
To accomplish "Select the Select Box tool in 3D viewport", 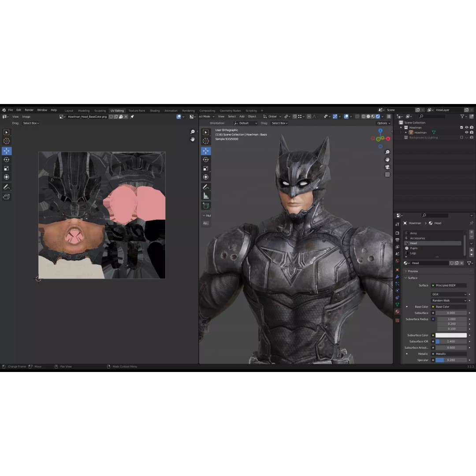I will [x=205, y=132].
